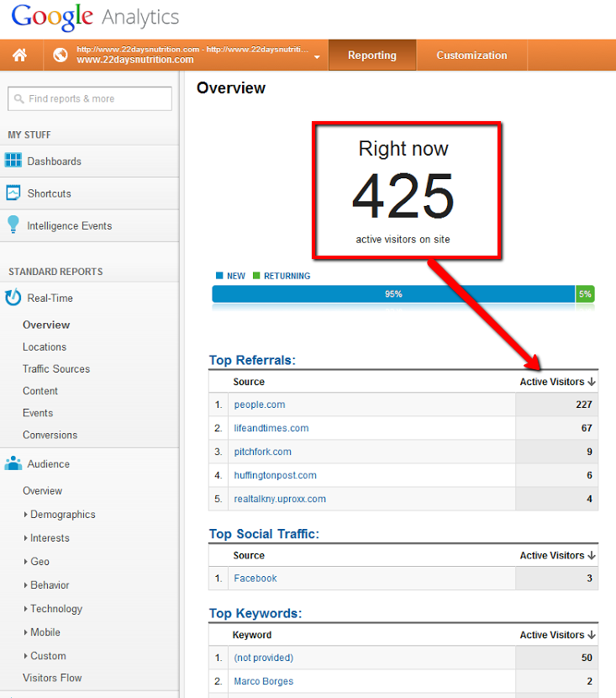
Task: Focus the Find reports & more field
Action: [x=97, y=99]
